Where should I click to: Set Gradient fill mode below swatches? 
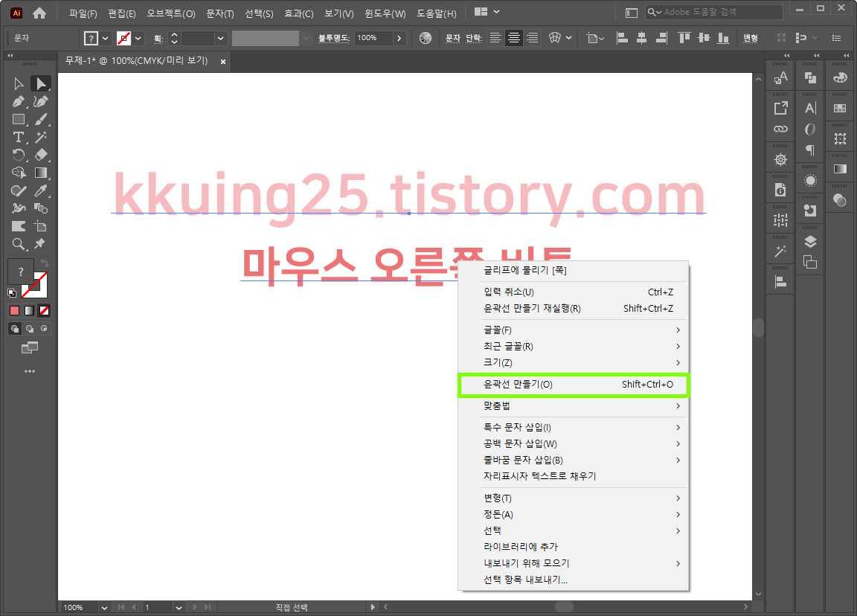30,310
